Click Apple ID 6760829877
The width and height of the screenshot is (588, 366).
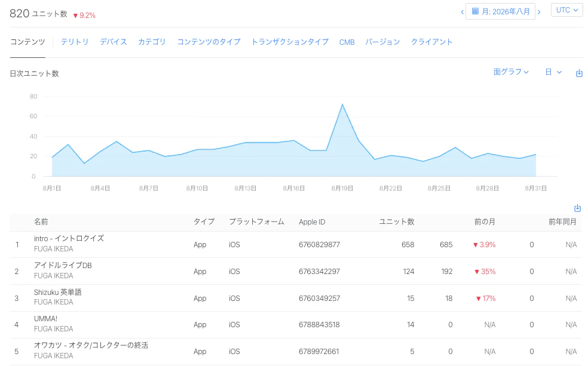click(x=320, y=245)
